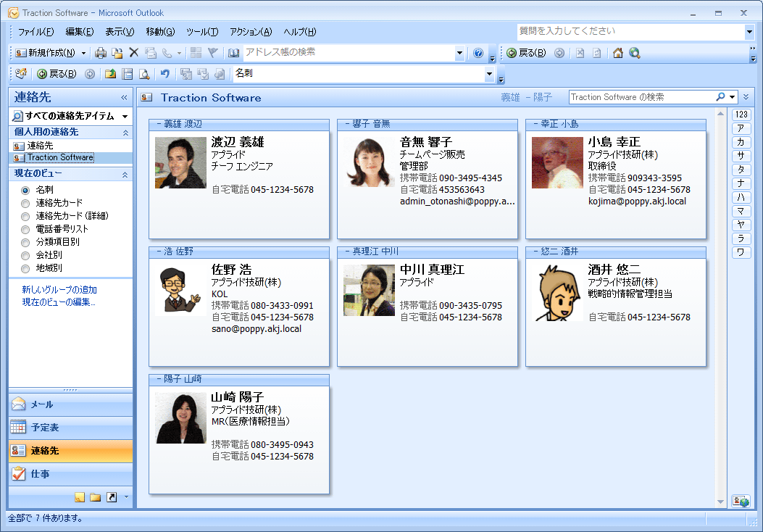Screen dimensions: 763x532
Task: Click the phone dial icon
Action: pyautogui.click(x=167, y=53)
